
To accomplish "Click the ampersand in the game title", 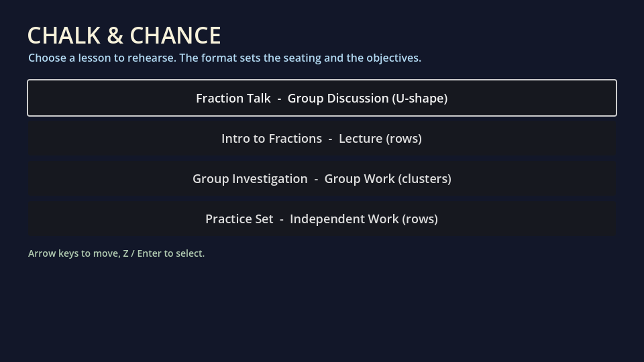I will 115,36.
